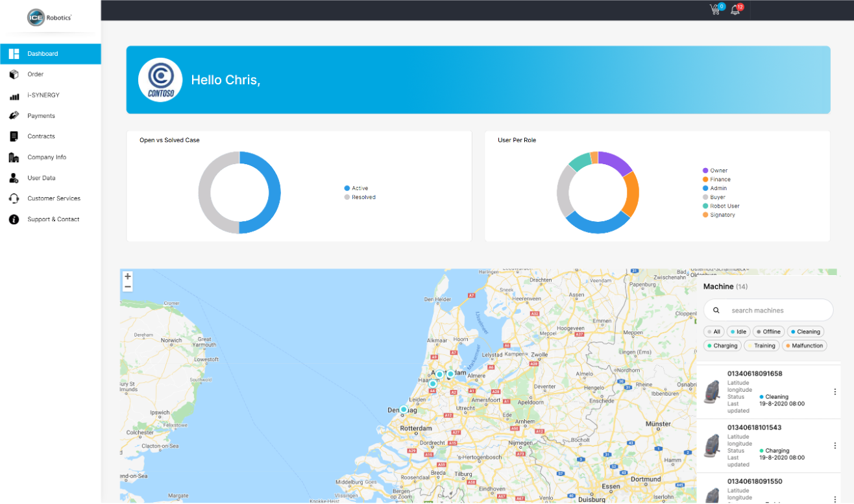Click the Dashboard grid icon
Viewport: 854px width, 504px height.
point(14,54)
